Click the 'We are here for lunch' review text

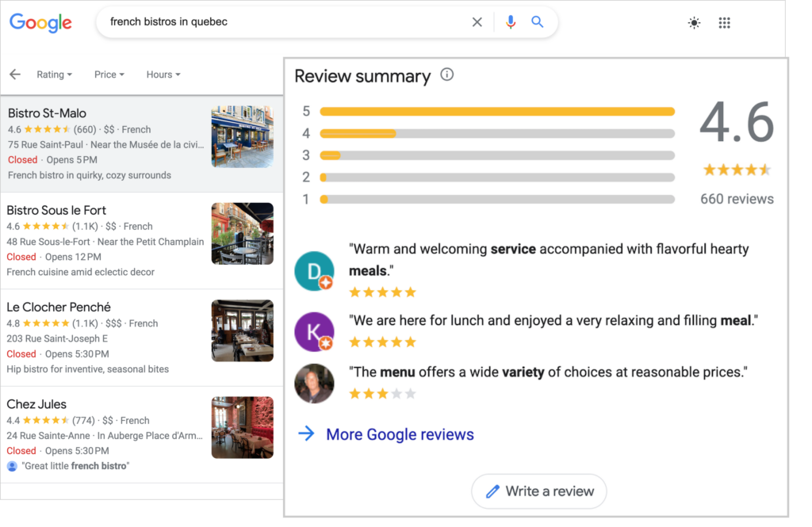click(x=553, y=320)
